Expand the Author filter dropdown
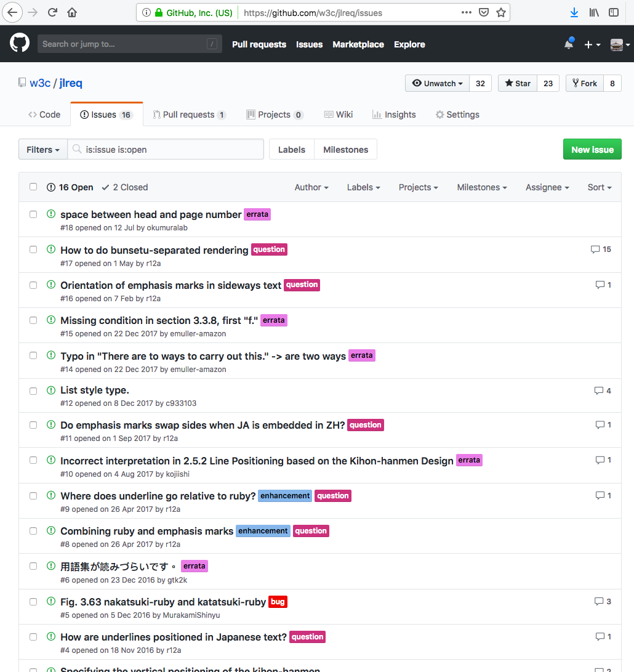 pyautogui.click(x=311, y=187)
